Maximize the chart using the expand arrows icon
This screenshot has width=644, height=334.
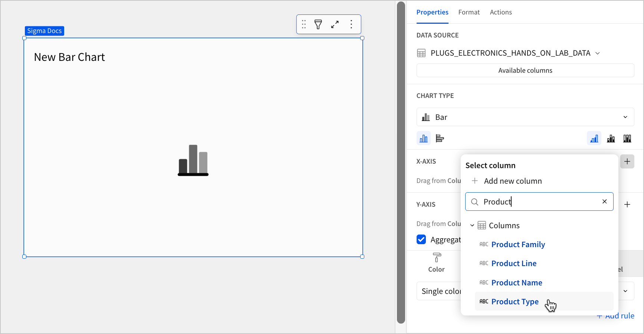tap(335, 24)
